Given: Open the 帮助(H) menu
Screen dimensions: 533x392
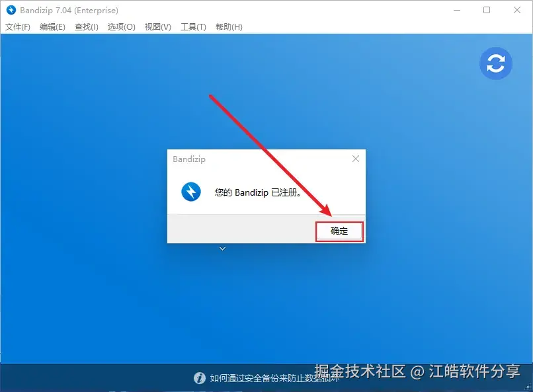Looking at the screenshot, I should (x=228, y=26).
